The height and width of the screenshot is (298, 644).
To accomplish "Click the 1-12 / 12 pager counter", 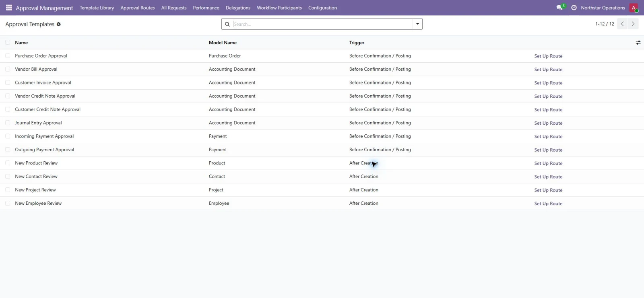I will (x=605, y=24).
